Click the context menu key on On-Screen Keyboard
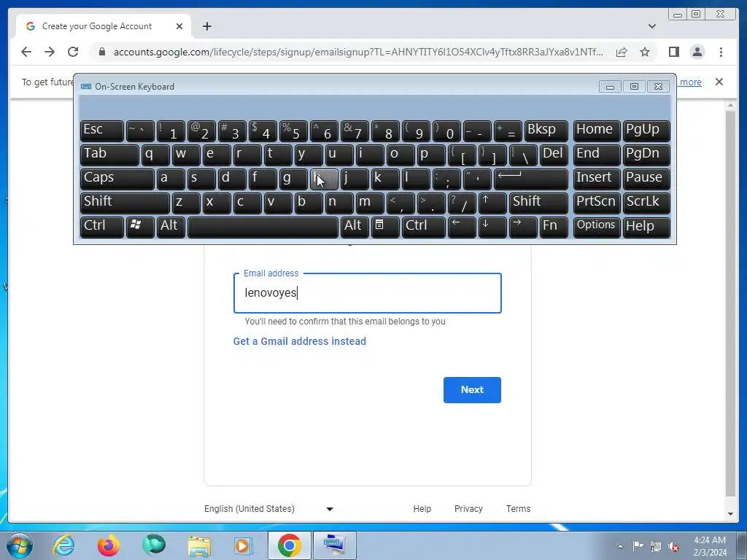The width and height of the screenshot is (747, 560). point(385,226)
